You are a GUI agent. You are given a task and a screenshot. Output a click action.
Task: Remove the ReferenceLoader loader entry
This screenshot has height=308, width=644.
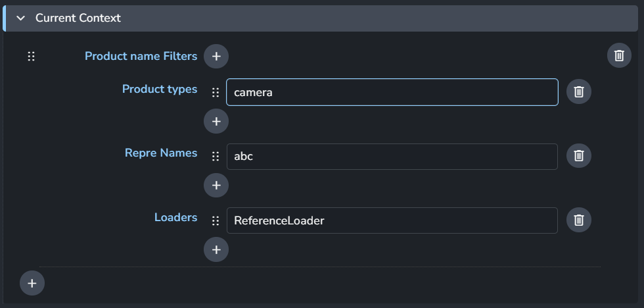coord(579,220)
